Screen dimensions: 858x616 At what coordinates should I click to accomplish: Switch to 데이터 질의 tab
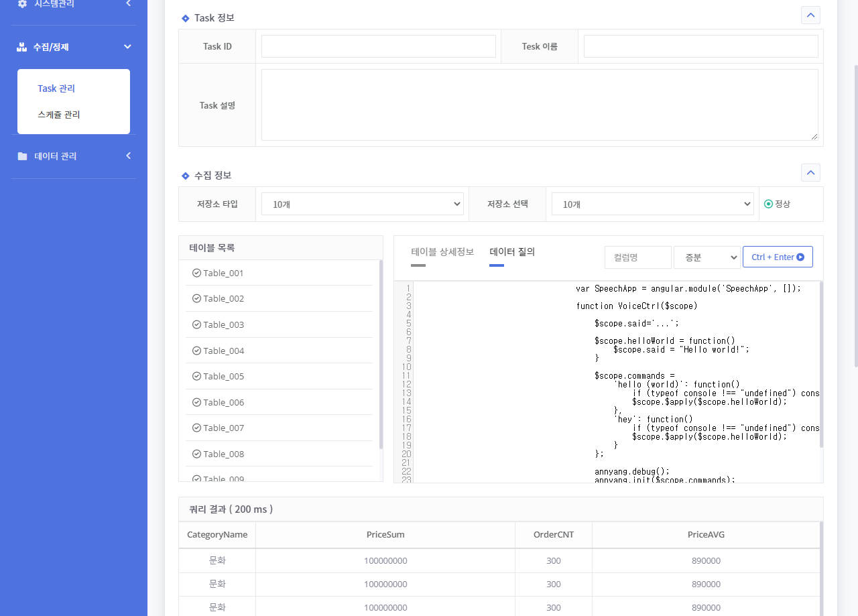[512, 252]
